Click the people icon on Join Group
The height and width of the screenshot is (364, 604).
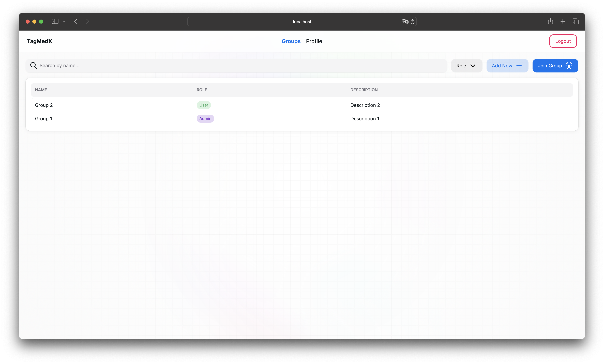(569, 66)
